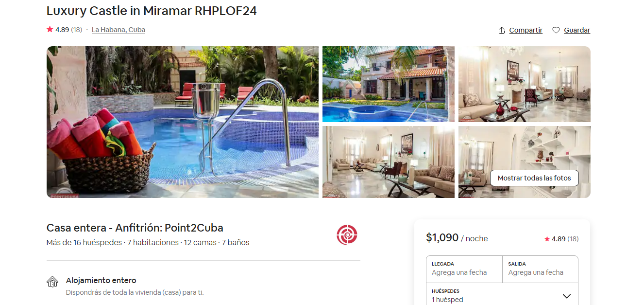Open the La Habana, Cuba location link
Screen dimensions: 644x305
(x=119, y=30)
